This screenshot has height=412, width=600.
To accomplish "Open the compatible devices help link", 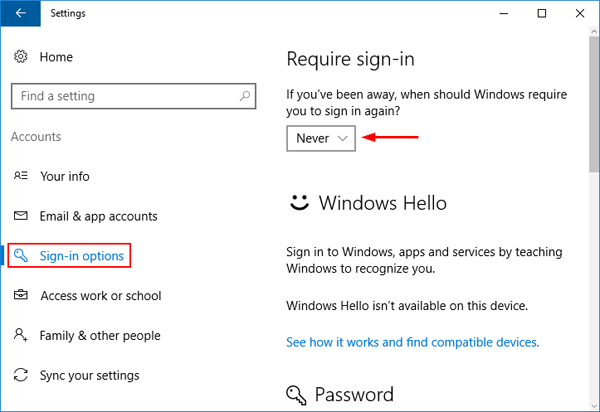I will [x=412, y=342].
